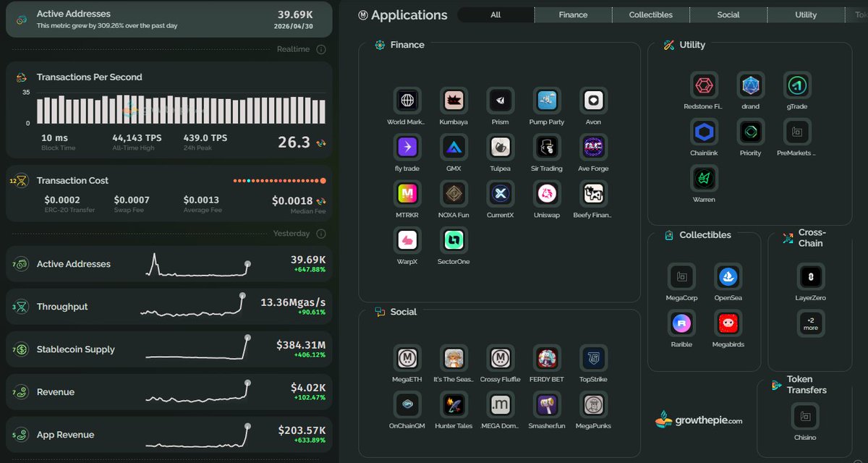Open the Rarible app icon

tap(681, 323)
